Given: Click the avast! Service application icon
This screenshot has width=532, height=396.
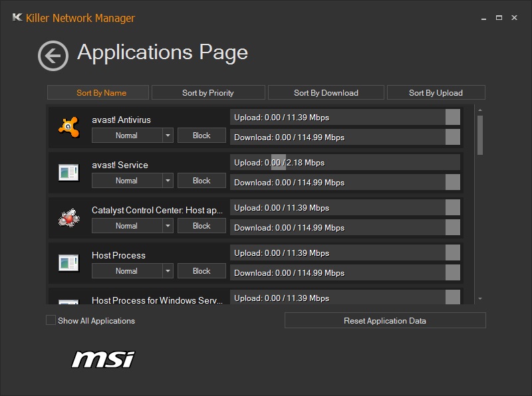Looking at the screenshot, I should pos(66,171).
